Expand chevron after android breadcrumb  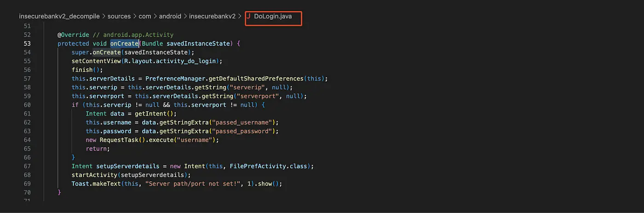pyautogui.click(x=185, y=16)
